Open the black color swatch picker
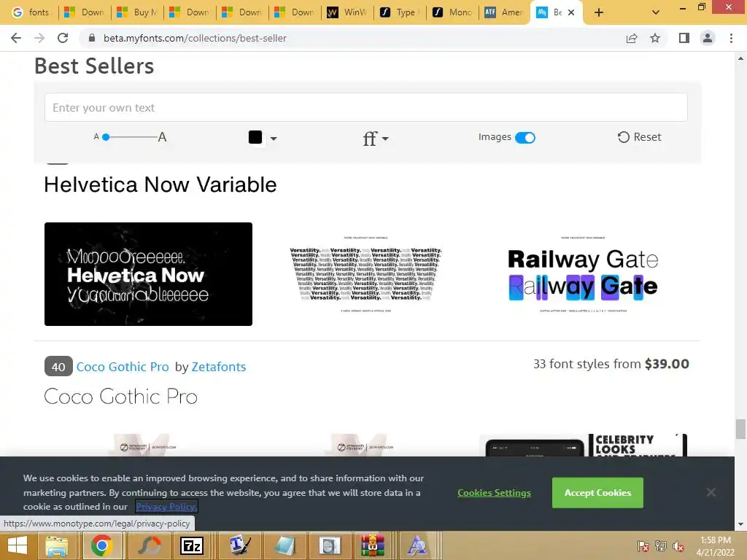The image size is (747, 560). click(255, 137)
